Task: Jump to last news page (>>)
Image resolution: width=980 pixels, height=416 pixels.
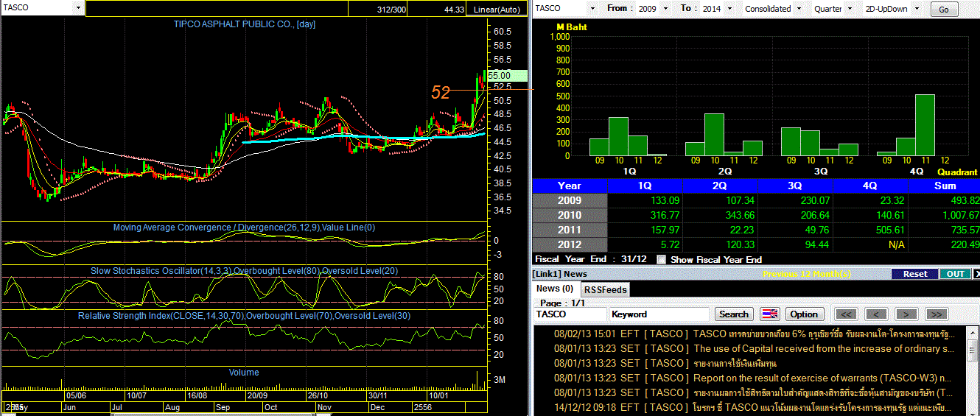Action: pyautogui.click(x=935, y=314)
